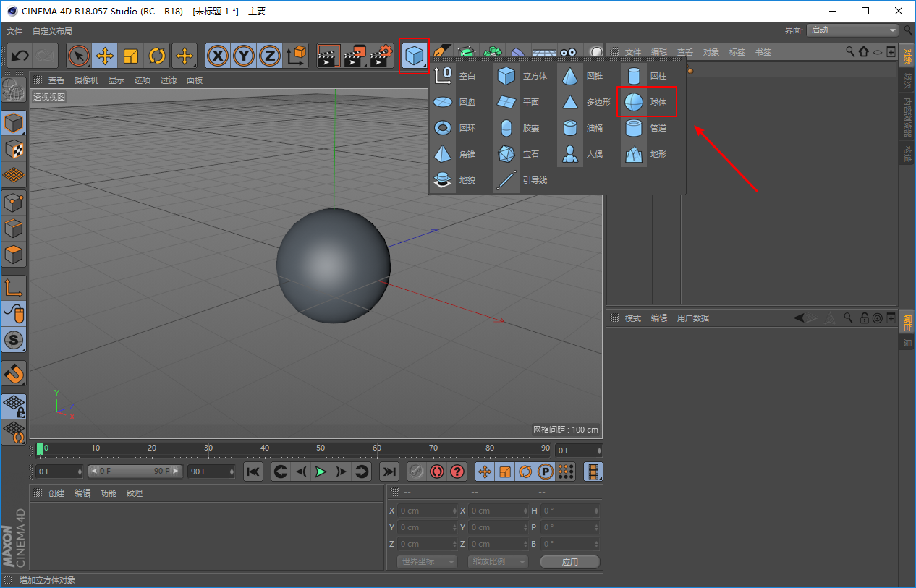916x588 pixels.
Task: Activate the Rotate tool
Action: click(157, 56)
